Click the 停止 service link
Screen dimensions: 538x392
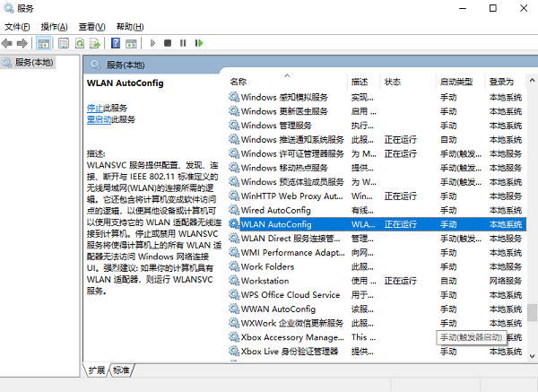[x=94, y=108]
